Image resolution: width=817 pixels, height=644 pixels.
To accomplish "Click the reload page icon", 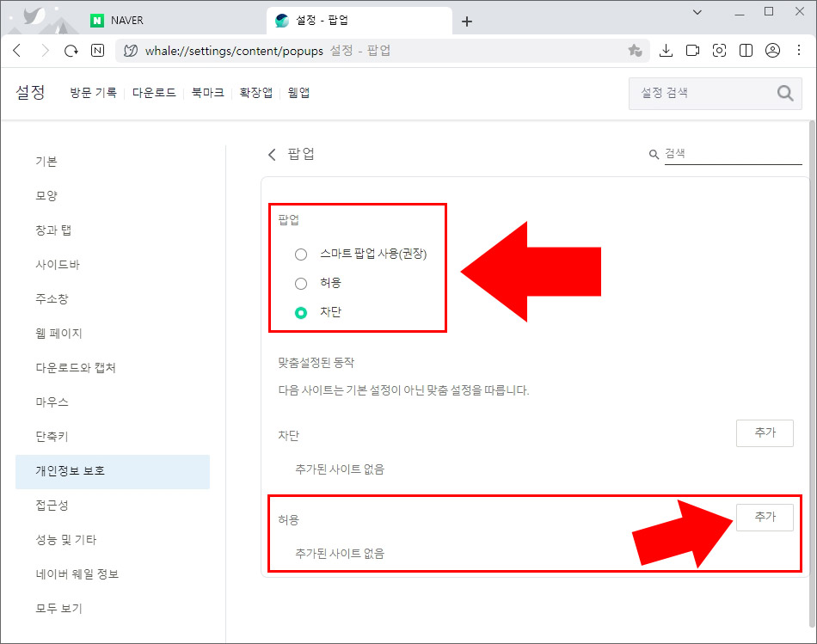I will click(x=71, y=50).
